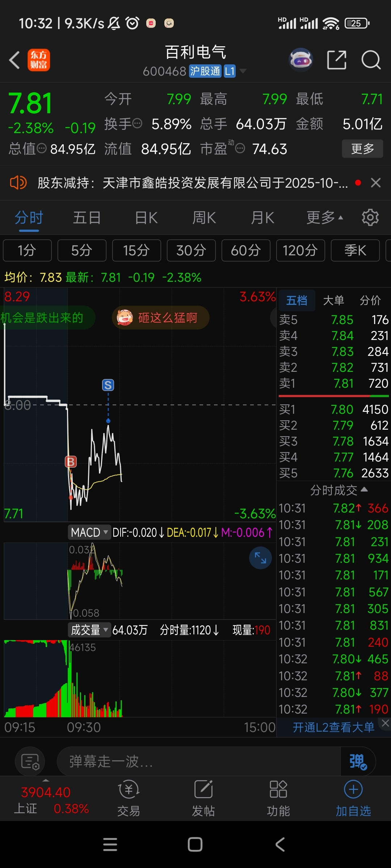
Task: Select the 120分 period button
Action: pyautogui.click(x=300, y=250)
